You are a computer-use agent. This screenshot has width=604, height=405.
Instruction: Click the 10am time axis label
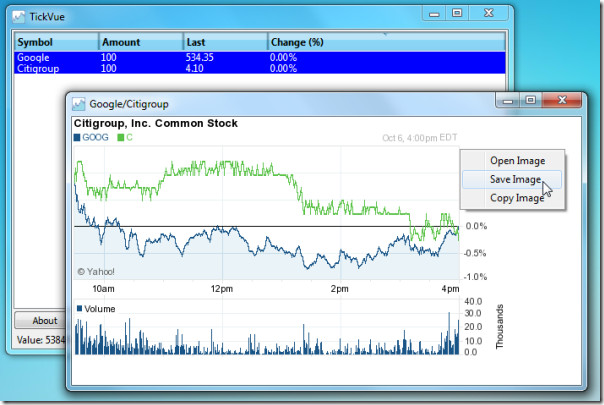[103, 289]
